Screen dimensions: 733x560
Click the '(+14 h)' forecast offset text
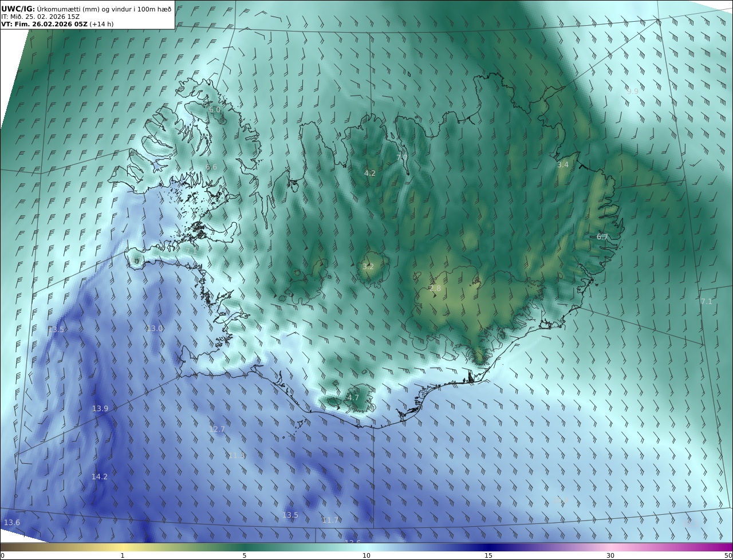(101, 24)
